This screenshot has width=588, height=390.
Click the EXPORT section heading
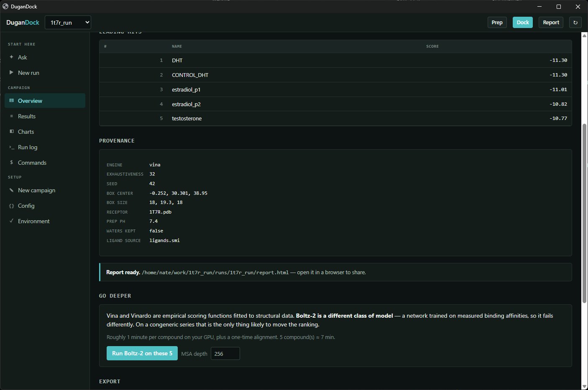tap(110, 382)
